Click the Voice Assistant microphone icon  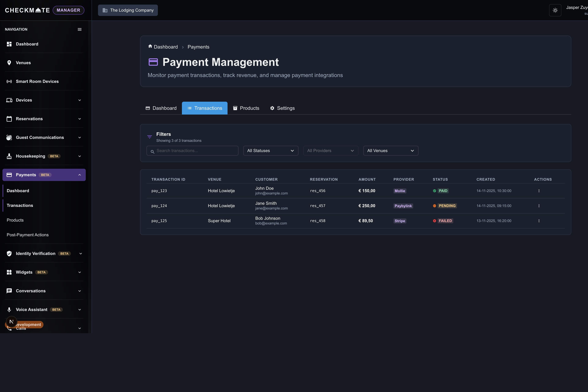pyautogui.click(x=9, y=309)
